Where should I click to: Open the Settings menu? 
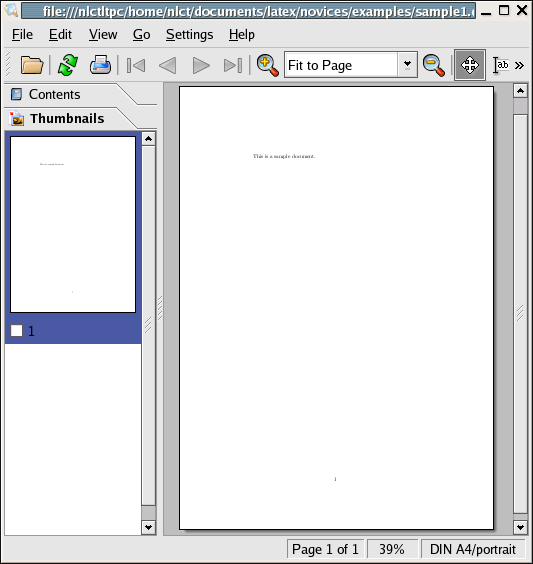pyautogui.click(x=190, y=35)
